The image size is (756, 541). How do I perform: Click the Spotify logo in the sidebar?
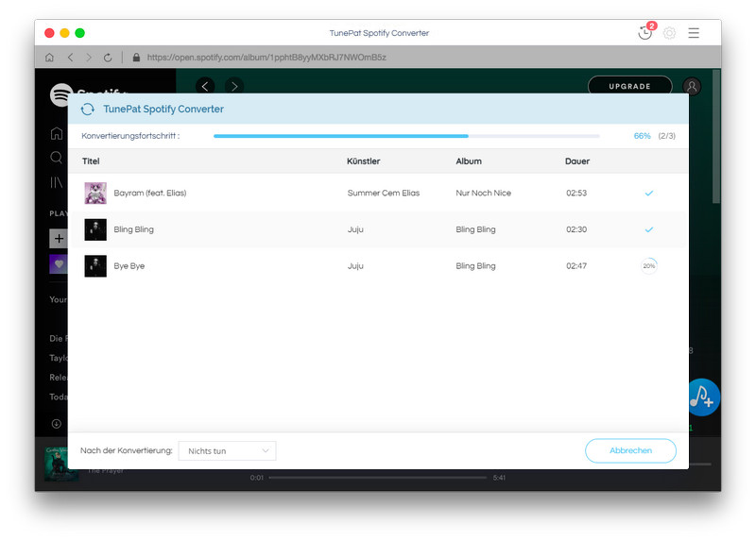click(60, 93)
